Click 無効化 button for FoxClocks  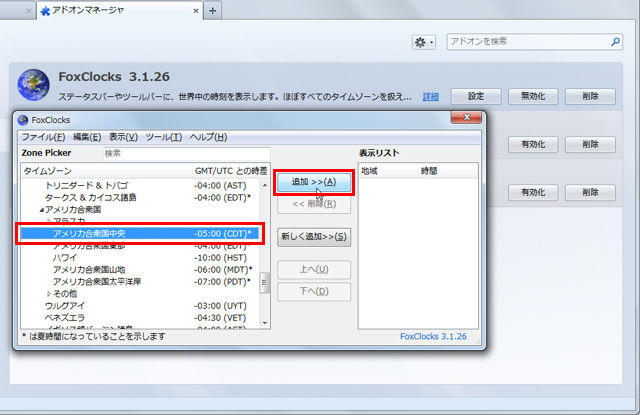tap(533, 97)
